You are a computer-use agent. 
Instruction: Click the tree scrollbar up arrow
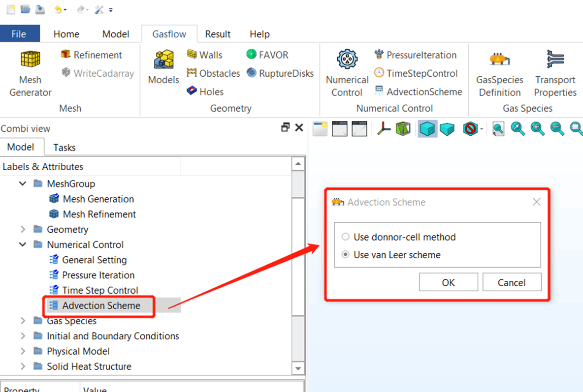click(x=298, y=163)
